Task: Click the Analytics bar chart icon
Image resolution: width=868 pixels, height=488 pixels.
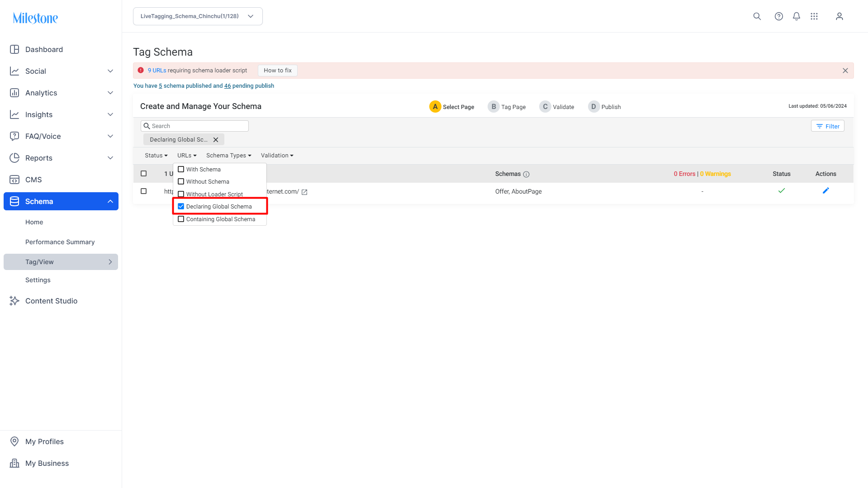Action: click(x=14, y=93)
